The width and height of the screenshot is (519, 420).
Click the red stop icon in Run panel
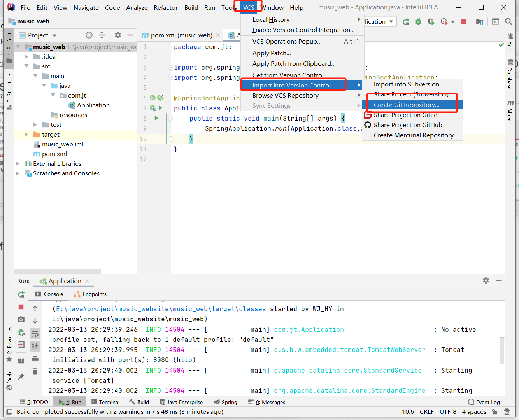(x=21, y=307)
